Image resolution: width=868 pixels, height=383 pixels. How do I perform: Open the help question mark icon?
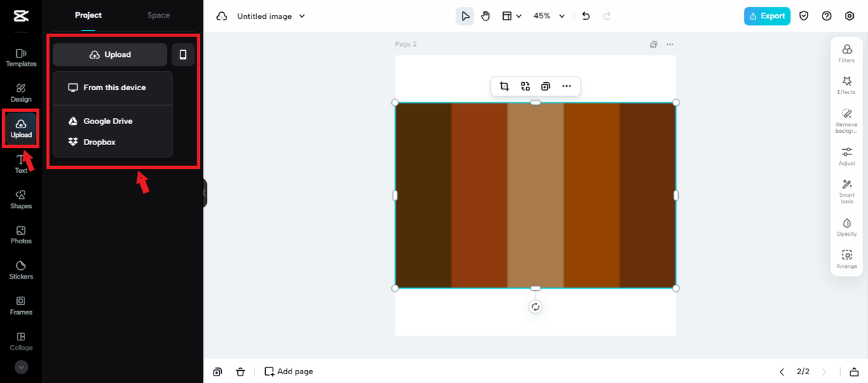827,16
